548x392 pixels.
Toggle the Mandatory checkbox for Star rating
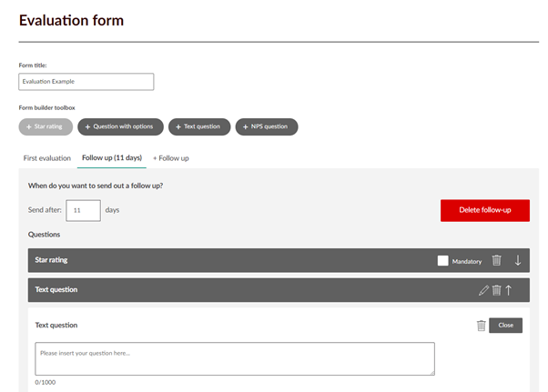point(443,261)
